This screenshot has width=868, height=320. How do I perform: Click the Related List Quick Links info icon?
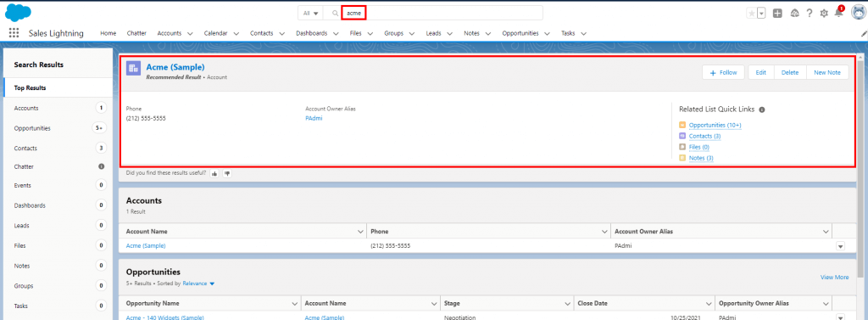point(762,109)
